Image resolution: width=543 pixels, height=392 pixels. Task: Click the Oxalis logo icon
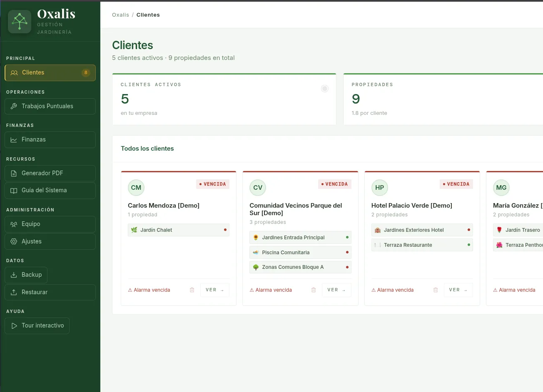pos(20,22)
